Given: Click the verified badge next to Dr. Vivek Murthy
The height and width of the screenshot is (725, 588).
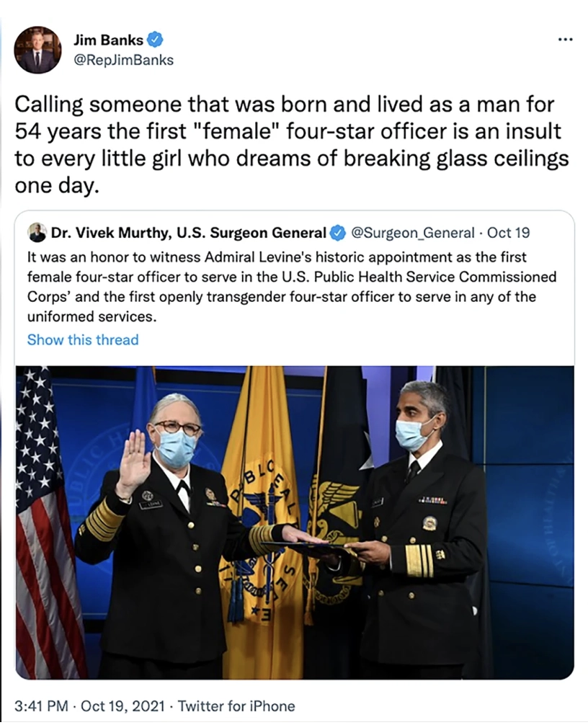Looking at the screenshot, I should coord(339,233).
